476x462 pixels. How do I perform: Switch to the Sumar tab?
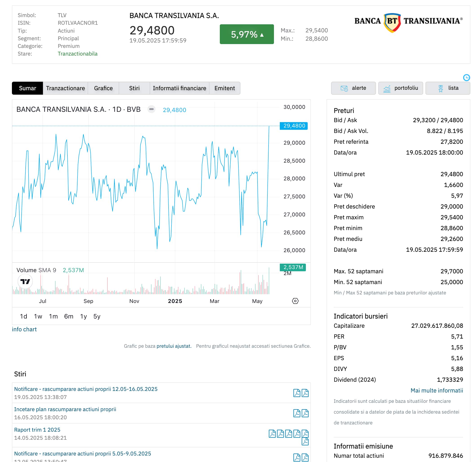pos(27,88)
